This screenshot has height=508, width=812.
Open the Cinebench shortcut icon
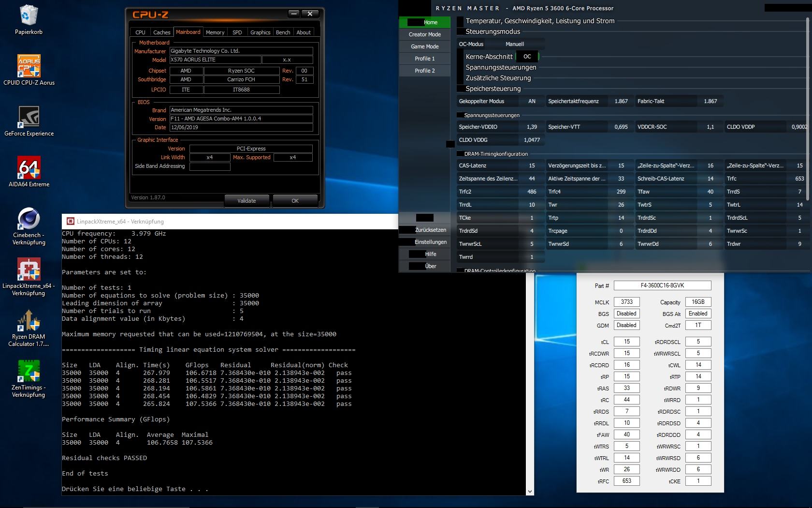click(x=29, y=226)
